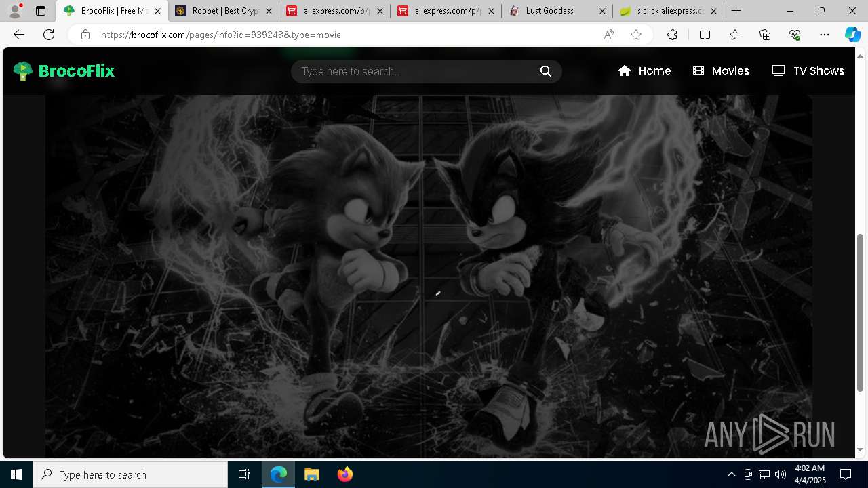Open File Explorer from the taskbar
The image size is (868, 488).
click(x=311, y=474)
